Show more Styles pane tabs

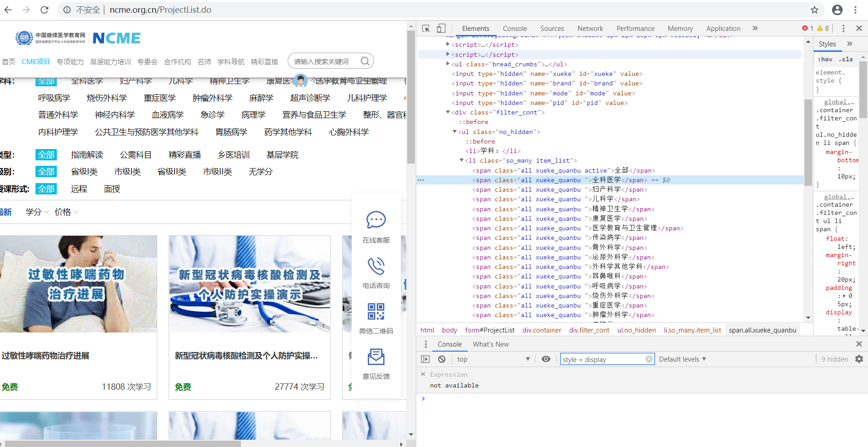click(x=849, y=44)
